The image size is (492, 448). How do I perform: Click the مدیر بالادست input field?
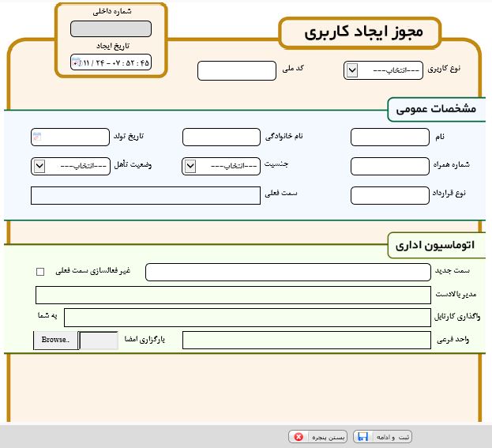click(x=232, y=295)
